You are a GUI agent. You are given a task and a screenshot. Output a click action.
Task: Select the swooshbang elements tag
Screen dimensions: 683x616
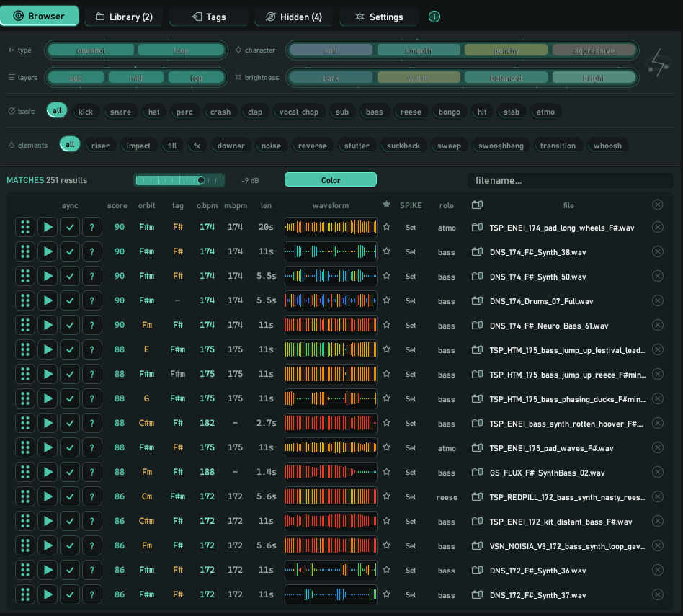[x=501, y=146]
